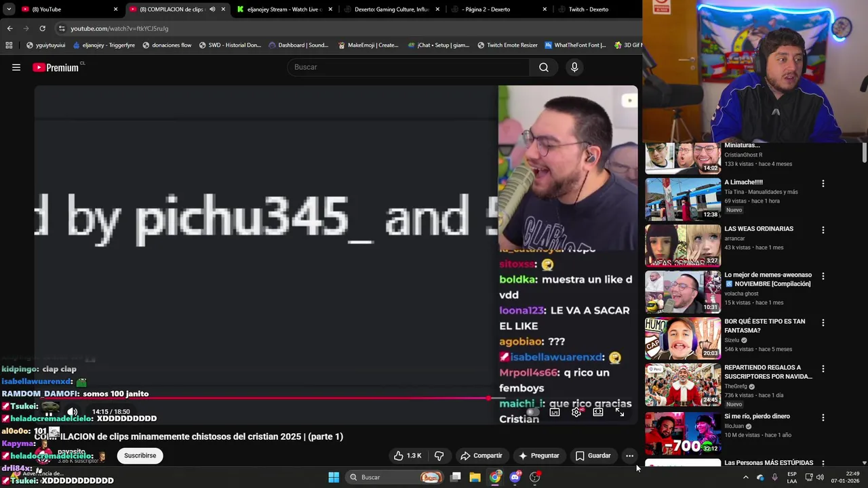Open donaciones flow bookmark
This screenshot has width=868, height=488.
coord(167,45)
